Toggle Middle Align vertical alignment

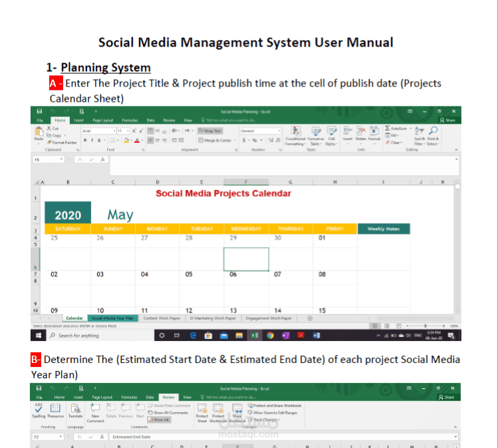pos(158,131)
